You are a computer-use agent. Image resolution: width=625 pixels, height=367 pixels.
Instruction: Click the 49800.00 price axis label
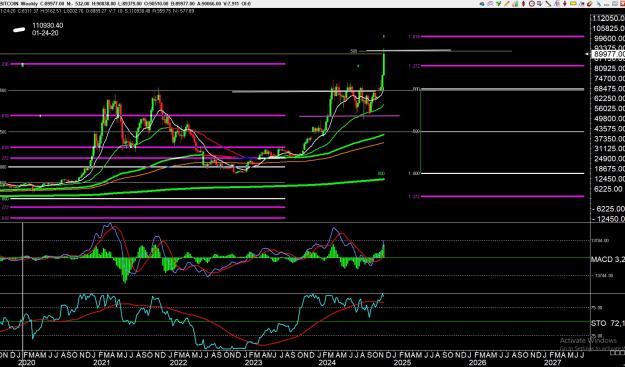tap(609, 118)
